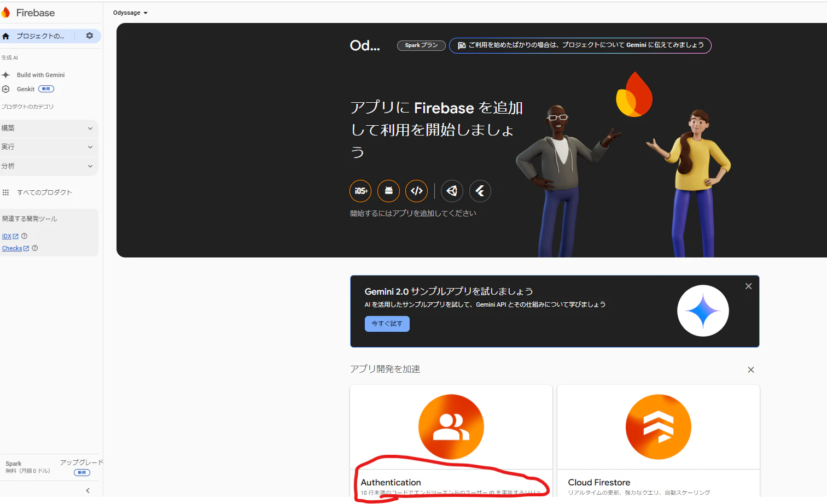
Task: Open すべてのプロダクト menu item
Action: pyautogui.click(x=44, y=192)
